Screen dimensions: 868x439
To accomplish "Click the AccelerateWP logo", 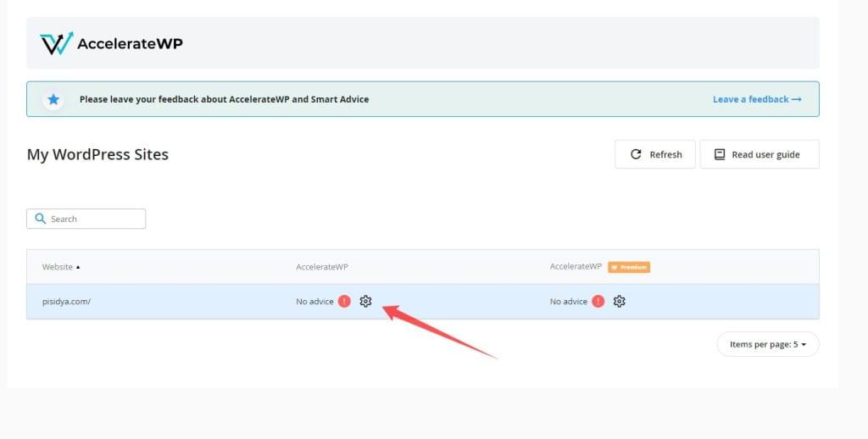I will coord(111,43).
